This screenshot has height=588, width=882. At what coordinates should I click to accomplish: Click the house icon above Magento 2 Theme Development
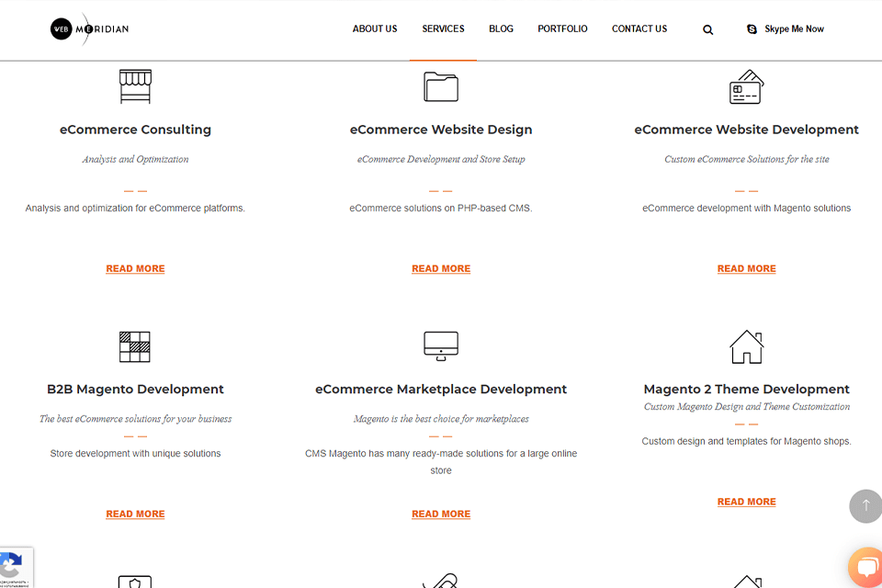pos(746,346)
